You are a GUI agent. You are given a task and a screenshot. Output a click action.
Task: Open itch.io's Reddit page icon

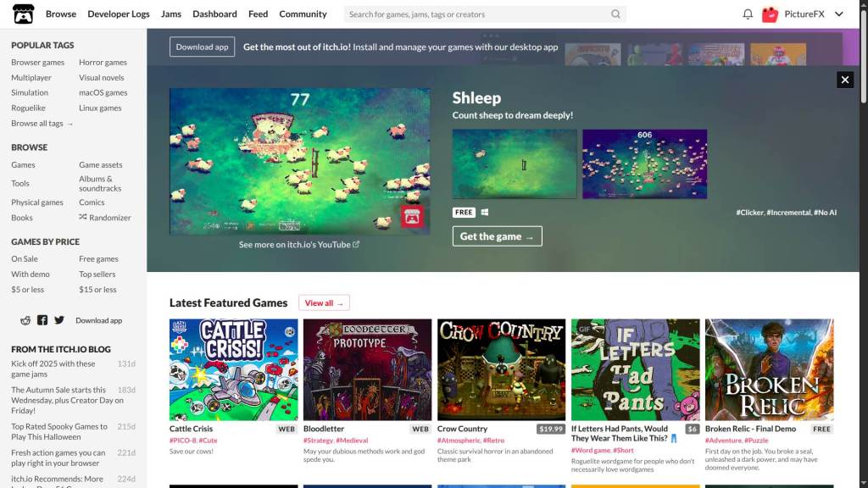click(x=25, y=320)
